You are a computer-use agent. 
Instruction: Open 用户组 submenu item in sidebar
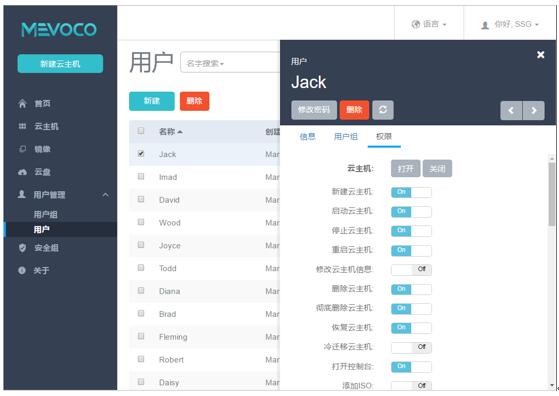46,215
